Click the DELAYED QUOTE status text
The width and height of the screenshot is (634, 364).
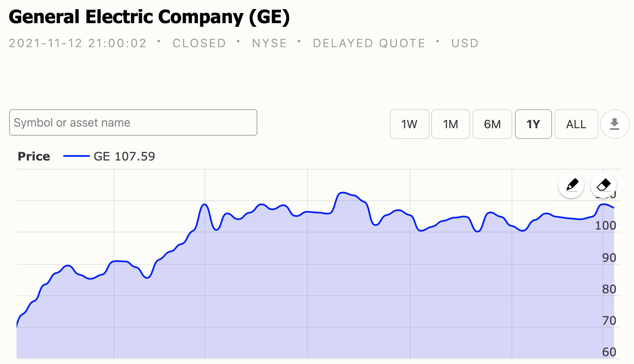(x=369, y=43)
